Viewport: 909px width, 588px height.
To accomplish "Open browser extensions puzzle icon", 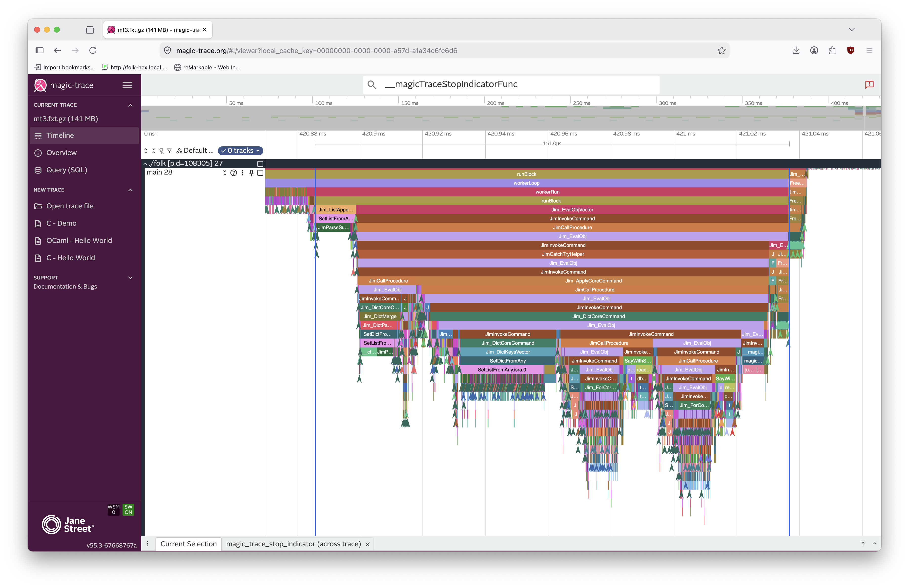I will pos(832,50).
